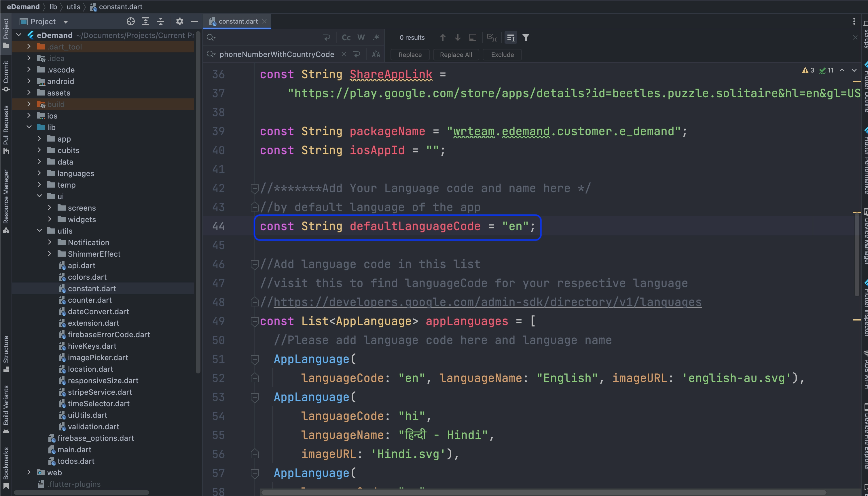Show the 3 warnings inspection indicator
This screenshot has width=868, height=496.
pos(808,70)
